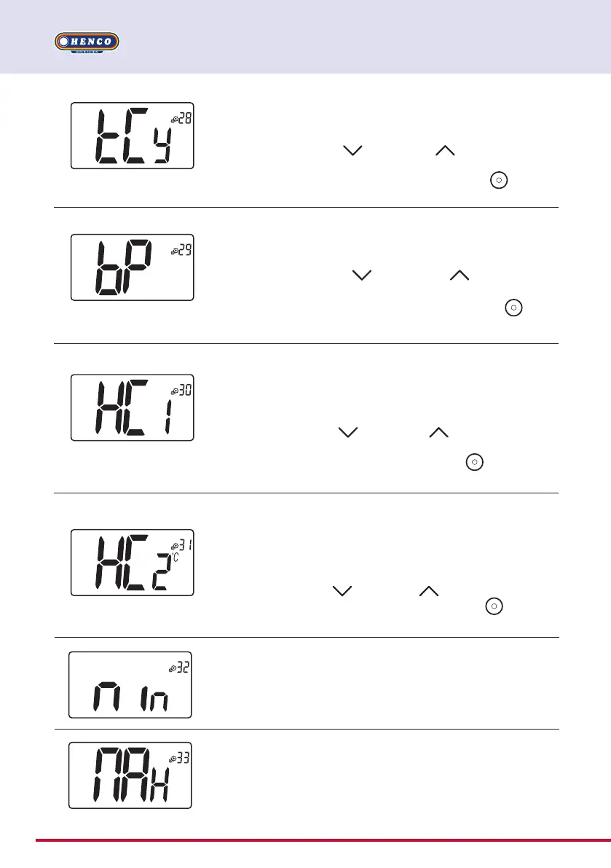This screenshot has width=611, height=868.
Task: Click the down chevron beside the HC1 display
Action: (x=348, y=432)
